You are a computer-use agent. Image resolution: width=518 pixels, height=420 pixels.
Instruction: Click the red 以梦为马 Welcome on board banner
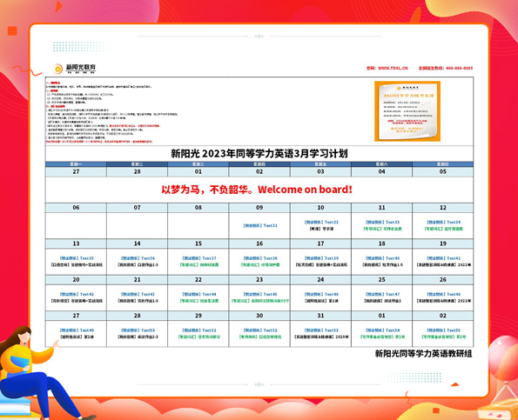point(257,190)
